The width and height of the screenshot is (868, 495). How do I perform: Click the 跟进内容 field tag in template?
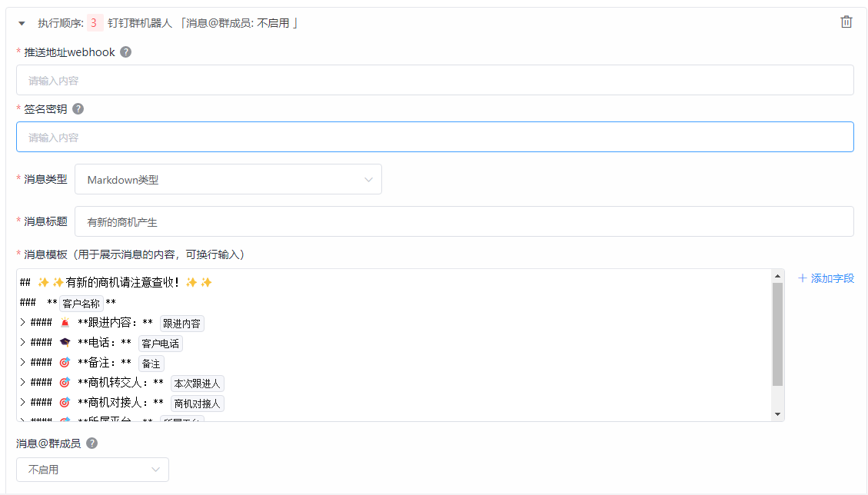181,324
